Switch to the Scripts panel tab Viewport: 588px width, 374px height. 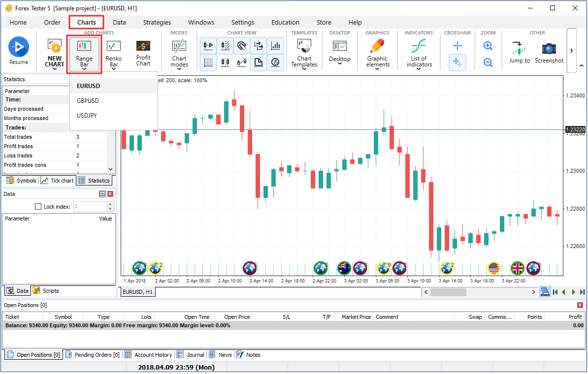click(x=49, y=291)
